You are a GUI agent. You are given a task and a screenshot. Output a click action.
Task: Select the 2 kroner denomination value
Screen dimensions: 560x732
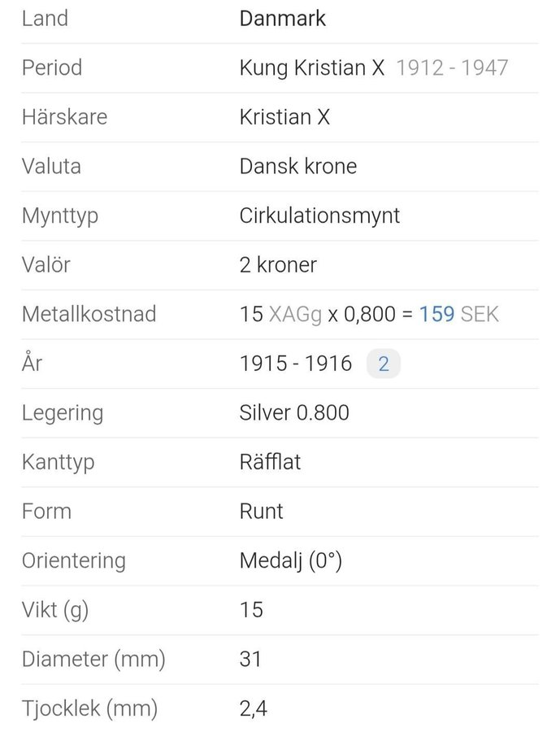(x=278, y=265)
